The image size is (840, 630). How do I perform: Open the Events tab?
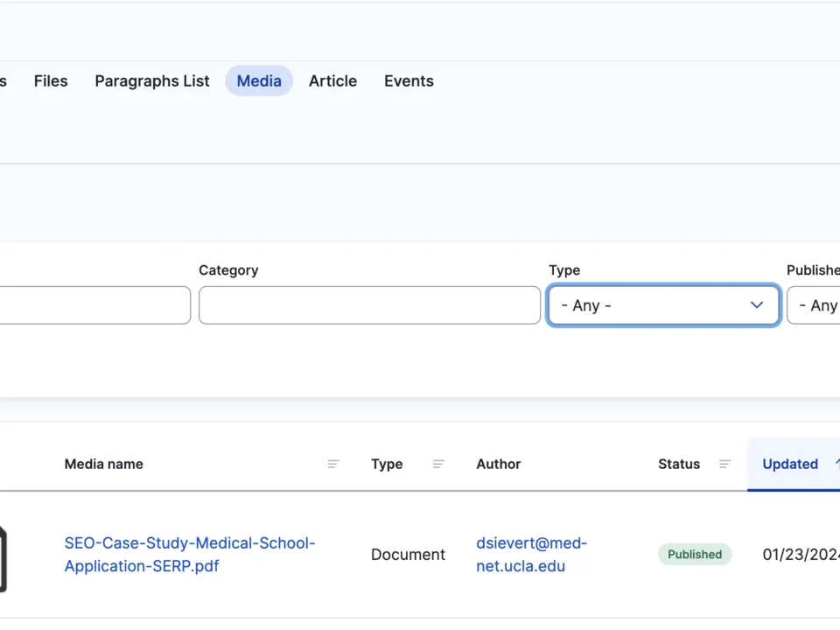409,80
